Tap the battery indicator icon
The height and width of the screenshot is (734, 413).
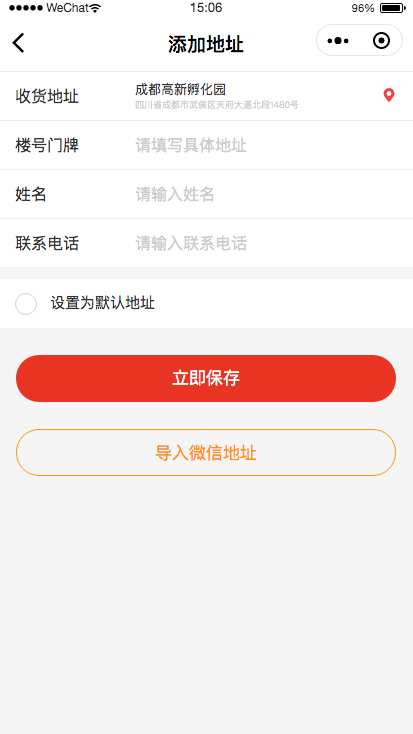coord(392,8)
